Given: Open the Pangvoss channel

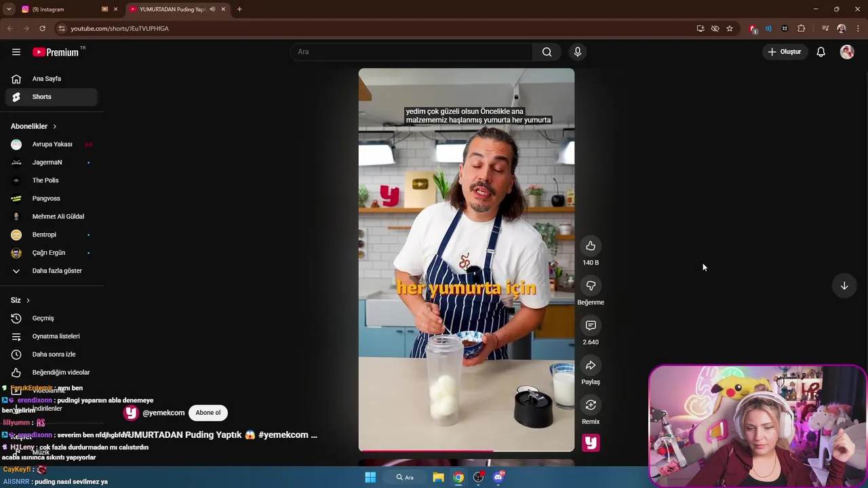Looking at the screenshot, I should pos(52,199).
